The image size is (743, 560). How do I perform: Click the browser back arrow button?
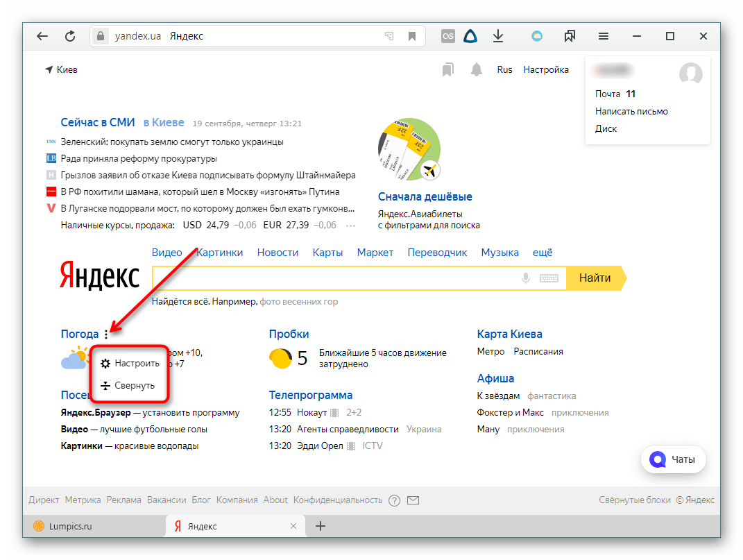coord(43,36)
